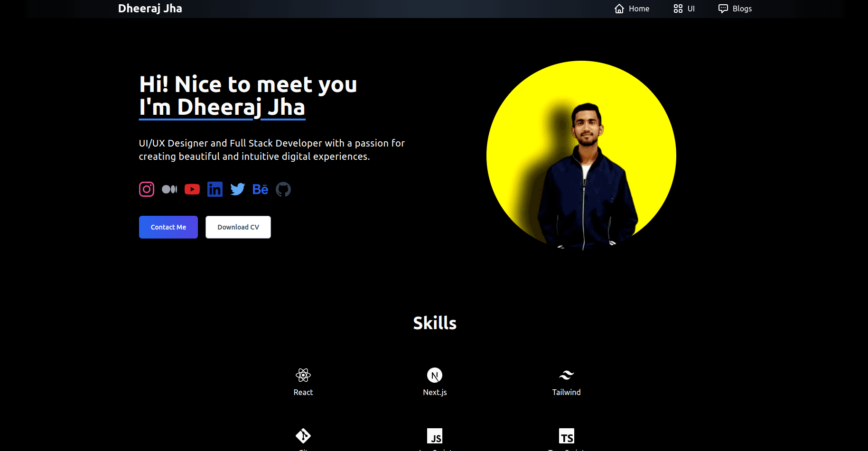
Task: Click the React skill icon
Action: 303,375
